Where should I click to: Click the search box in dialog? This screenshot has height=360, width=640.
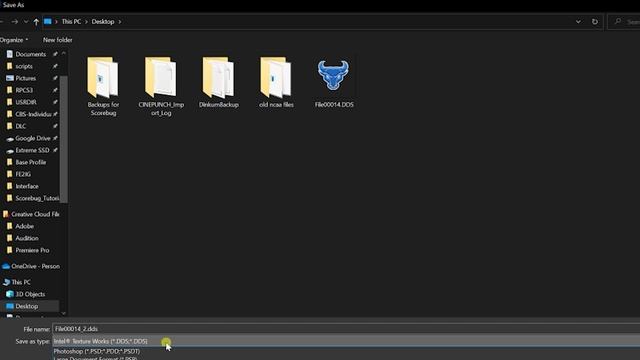624,22
